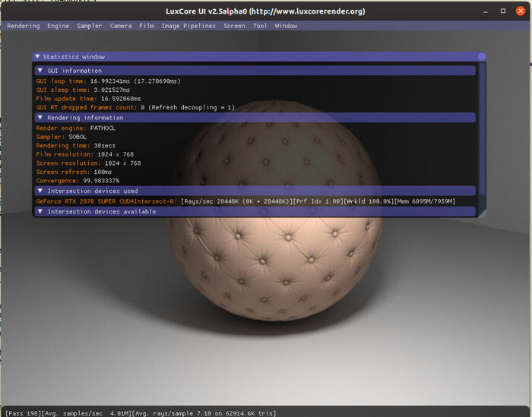
Task: Collapse the Rendering information section
Action: [x=41, y=118]
